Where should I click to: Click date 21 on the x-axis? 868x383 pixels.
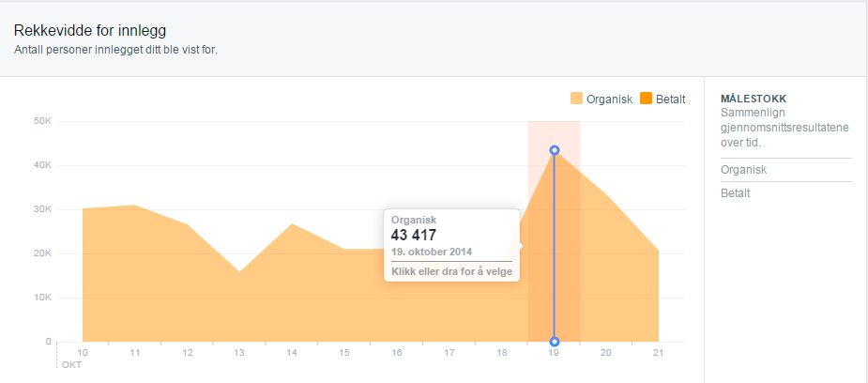pos(659,352)
